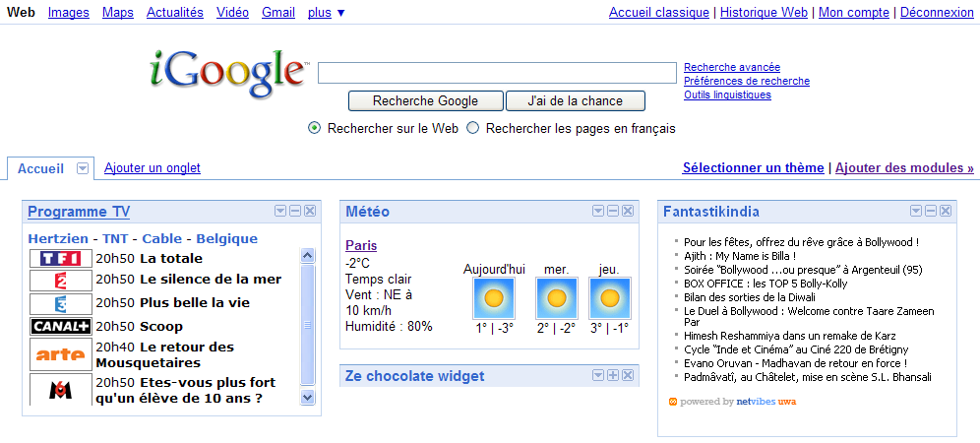Screen dimensions: 980x443
Task: Open the Paris weather link
Action: tap(361, 246)
